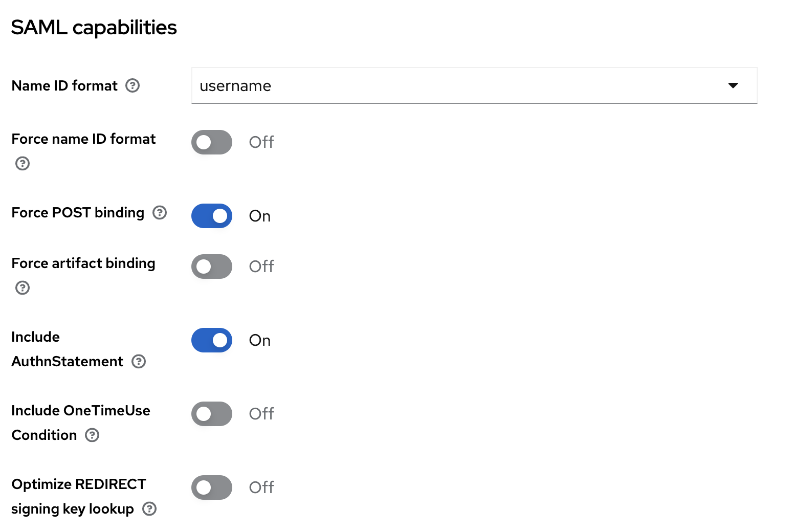
Task: Enable the Force name ID format switch
Action: pos(212,142)
